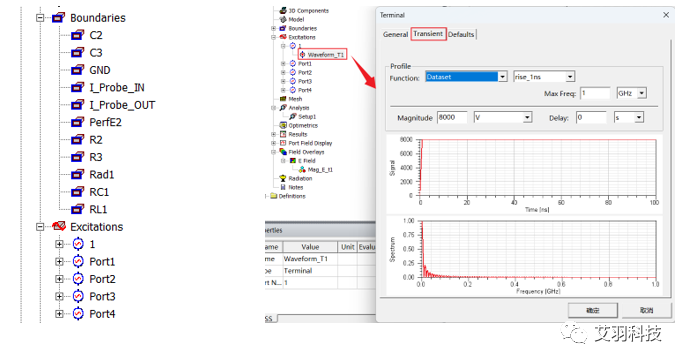The width and height of the screenshot is (683, 363).
Task: Select the Waveform_T1 excitation item
Action: coord(322,54)
